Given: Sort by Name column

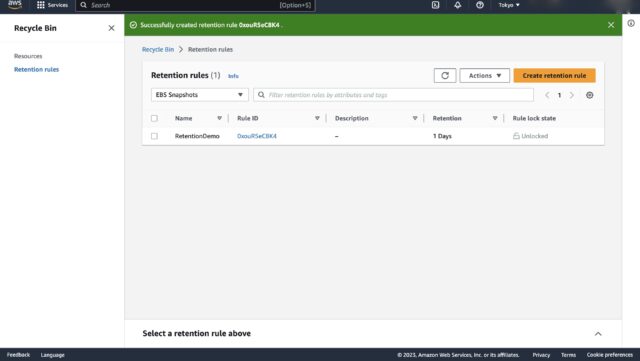Looking at the screenshot, I should click(x=219, y=118).
